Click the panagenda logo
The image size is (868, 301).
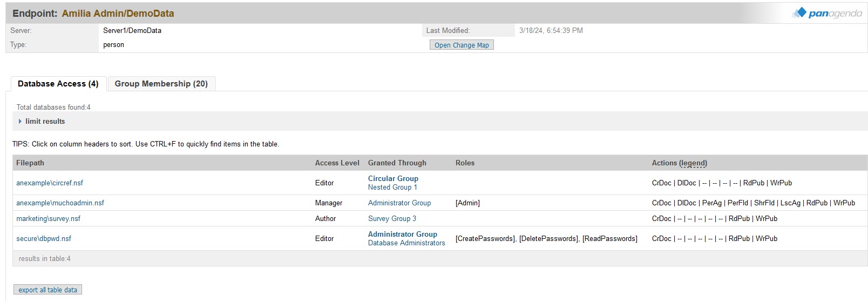827,13
